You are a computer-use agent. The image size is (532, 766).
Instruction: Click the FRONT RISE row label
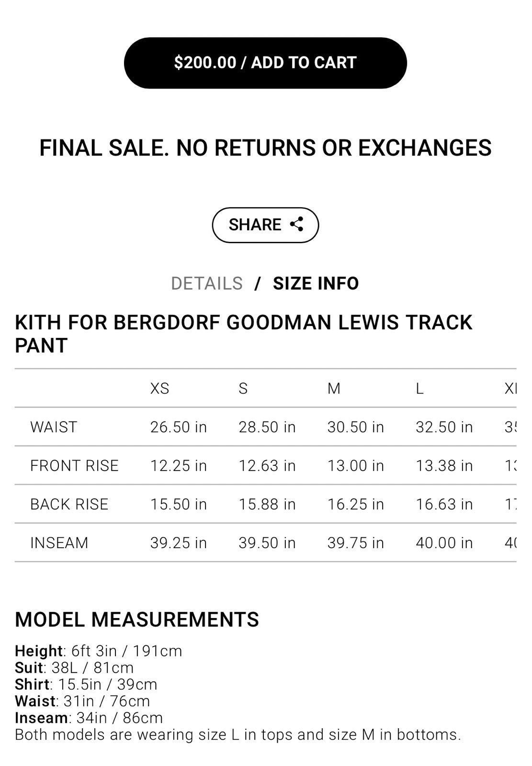click(74, 465)
